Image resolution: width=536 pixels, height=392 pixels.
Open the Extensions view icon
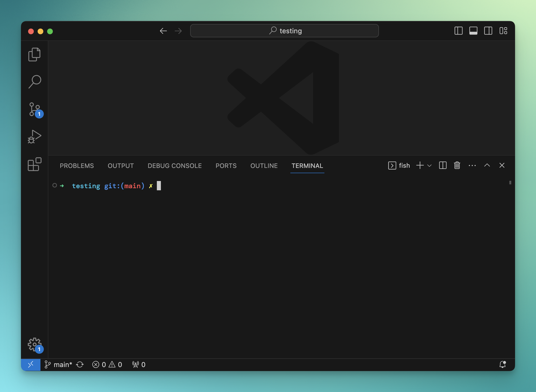pos(35,164)
